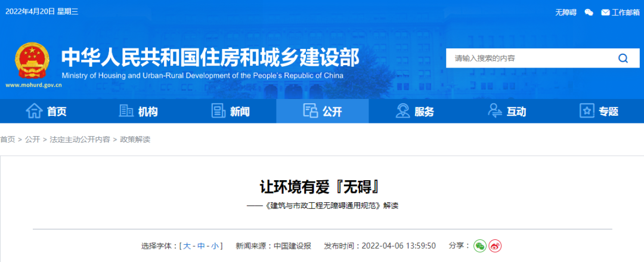Open the 新闻 navigation tab
This screenshot has height=262, width=644.
230,111
